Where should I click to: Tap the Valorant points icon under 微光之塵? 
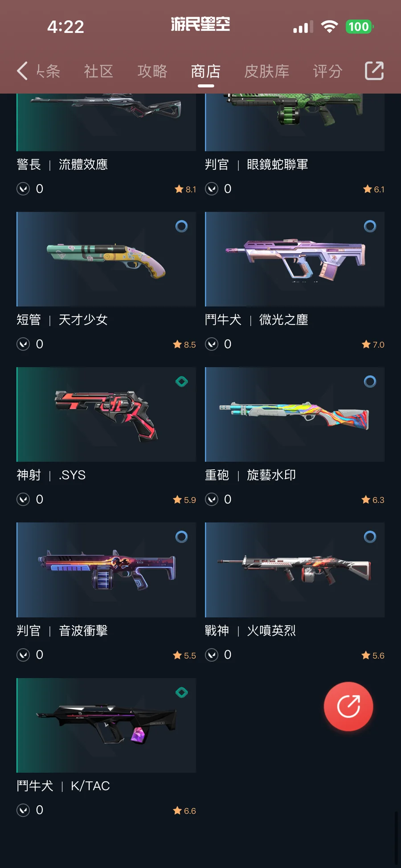pyautogui.click(x=212, y=344)
